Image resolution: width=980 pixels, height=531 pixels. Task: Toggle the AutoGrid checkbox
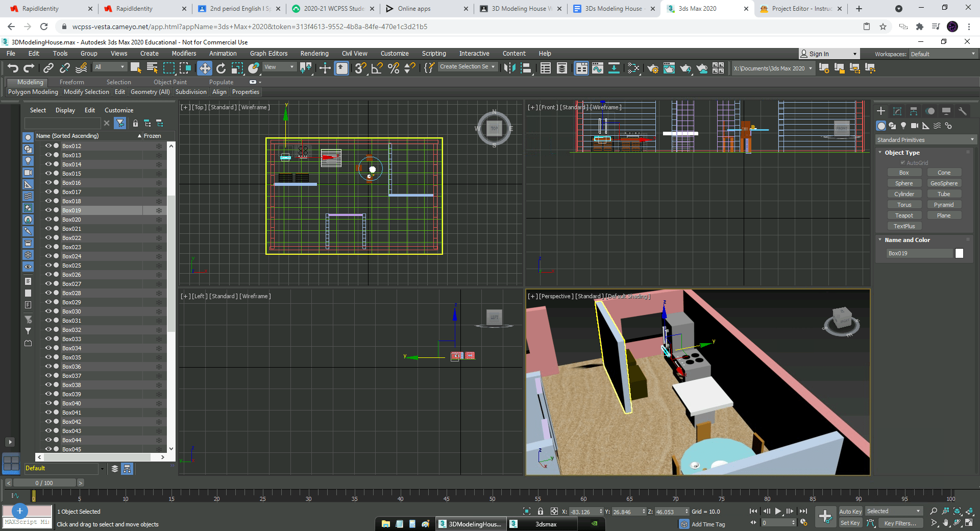[904, 162]
